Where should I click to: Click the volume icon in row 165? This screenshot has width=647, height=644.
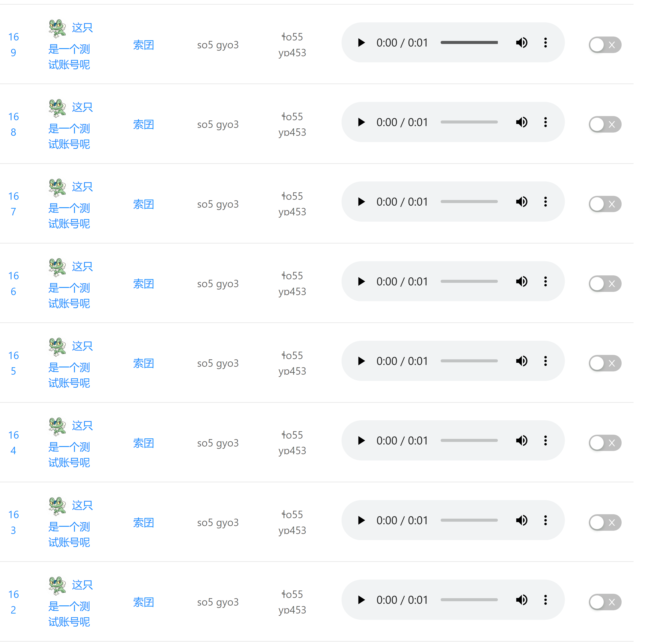[521, 361]
